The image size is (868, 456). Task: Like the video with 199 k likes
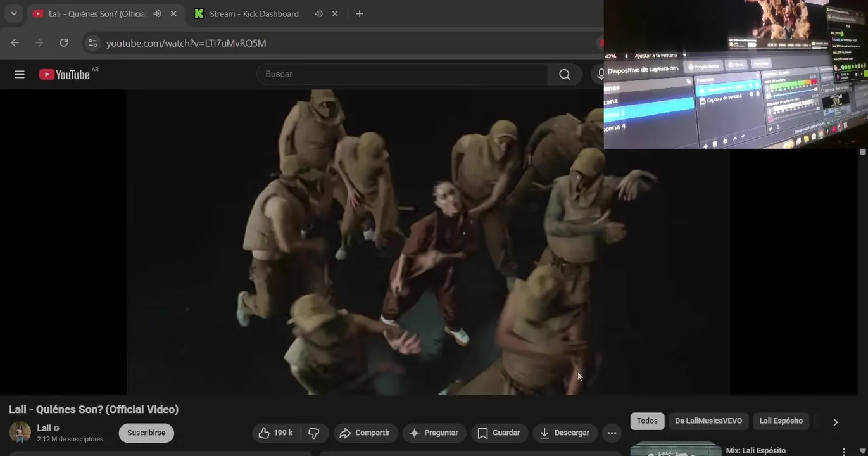(276, 433)
